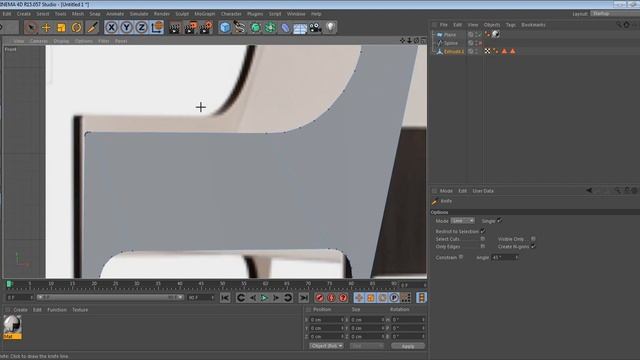Viewport: 640px width, 360px height.
Task: Click the search icon in Object Manager
Action: 619,25
